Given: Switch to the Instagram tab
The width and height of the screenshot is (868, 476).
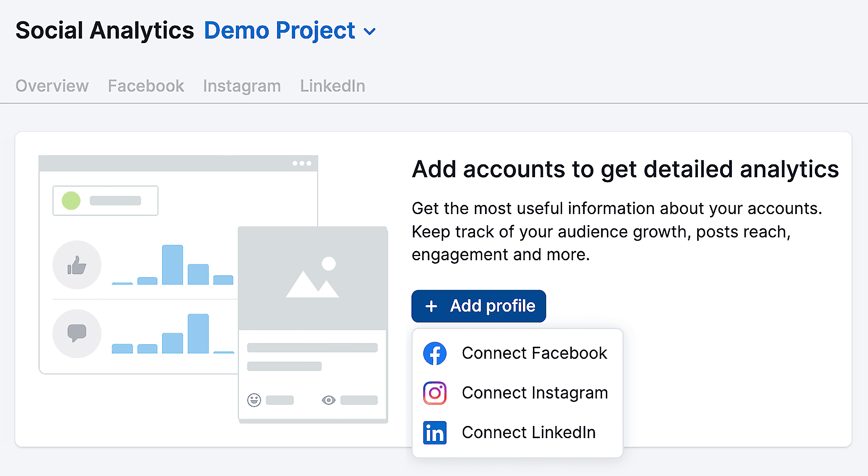Looking at the screenshot, I should [242, 86].
